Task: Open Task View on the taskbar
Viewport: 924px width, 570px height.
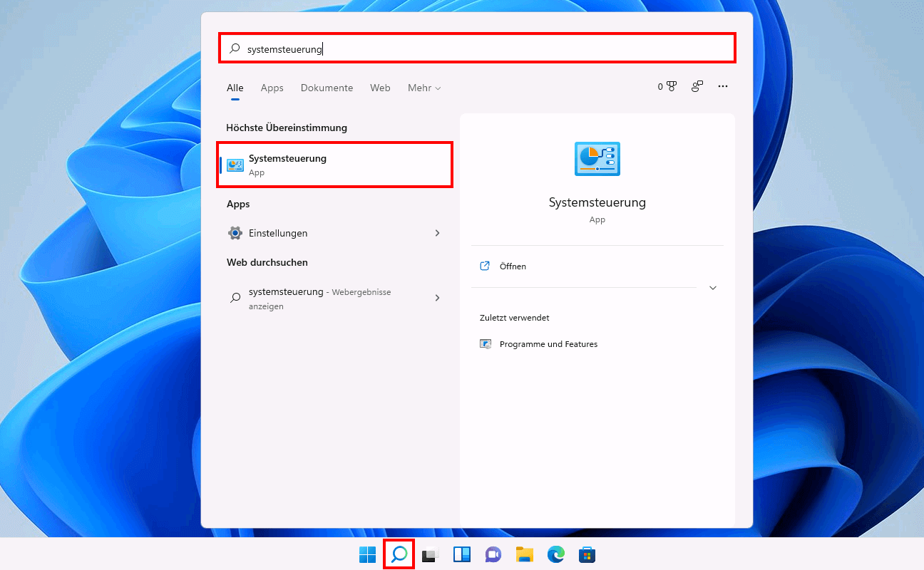Action: (x=430, y=554)
